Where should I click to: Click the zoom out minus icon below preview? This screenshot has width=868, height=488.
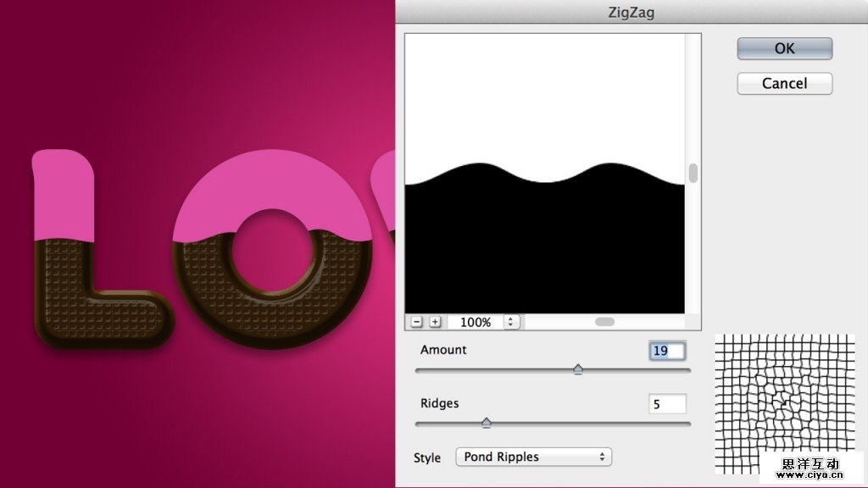(x=415, y=322)
